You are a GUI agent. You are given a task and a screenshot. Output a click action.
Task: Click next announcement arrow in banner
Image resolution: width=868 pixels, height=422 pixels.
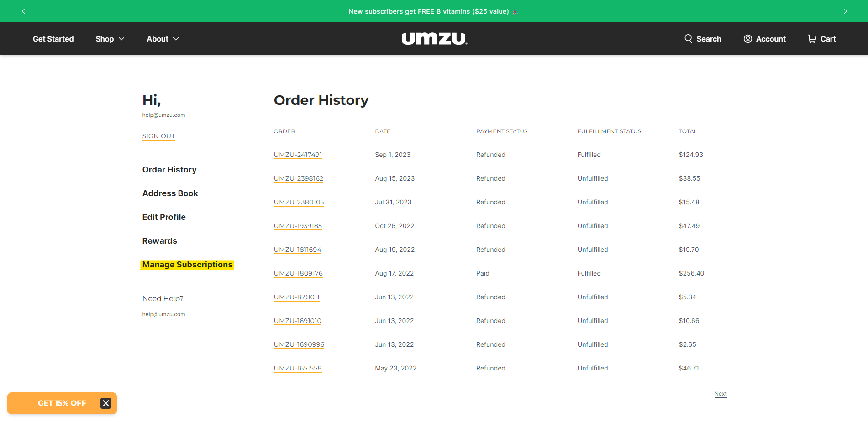[x=845, y=11]
